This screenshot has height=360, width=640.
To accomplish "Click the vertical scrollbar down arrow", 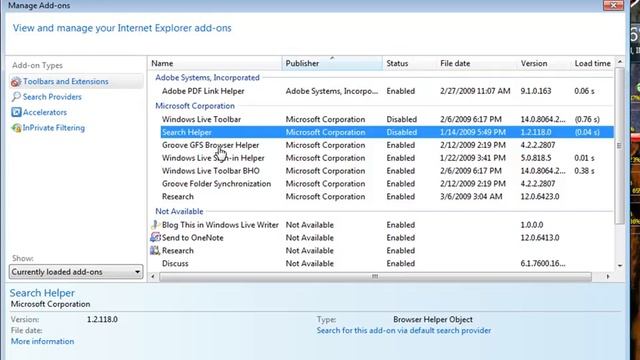I will coord(620,266).
